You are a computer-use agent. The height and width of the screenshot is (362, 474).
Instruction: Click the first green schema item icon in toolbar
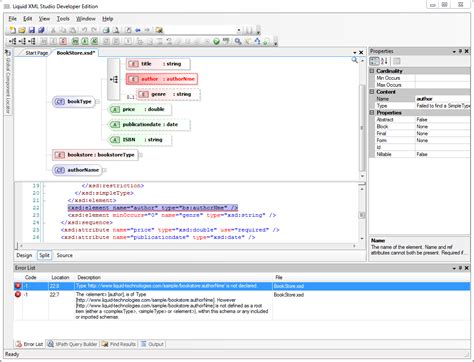[75, 41]
